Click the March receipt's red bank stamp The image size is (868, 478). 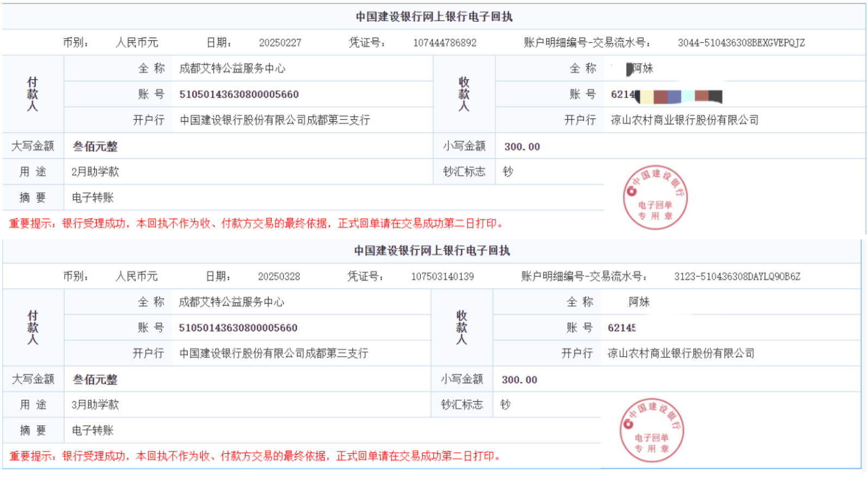click(652, 431)
